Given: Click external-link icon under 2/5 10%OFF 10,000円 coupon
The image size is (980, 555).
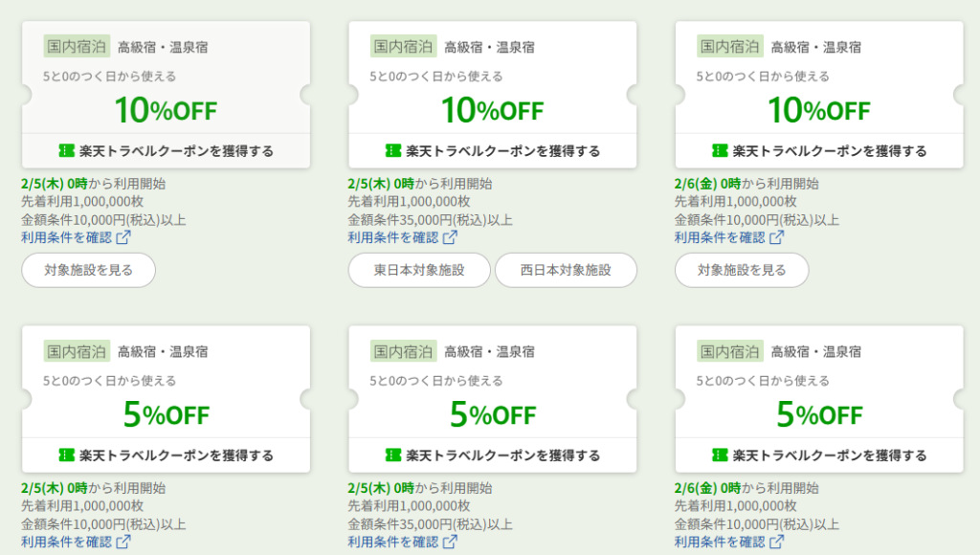Looking at the screenshot, I should coord(123,237).
